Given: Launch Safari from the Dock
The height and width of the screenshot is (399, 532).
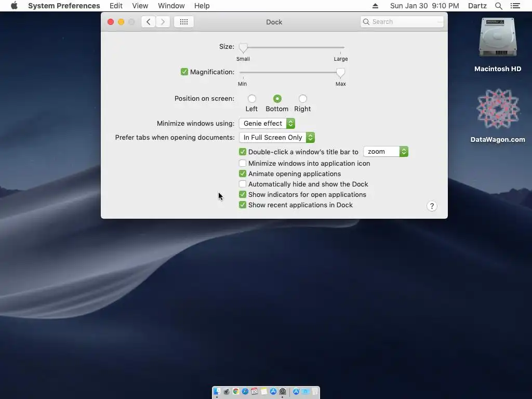Looking at the screenshot, I should 245,392.
